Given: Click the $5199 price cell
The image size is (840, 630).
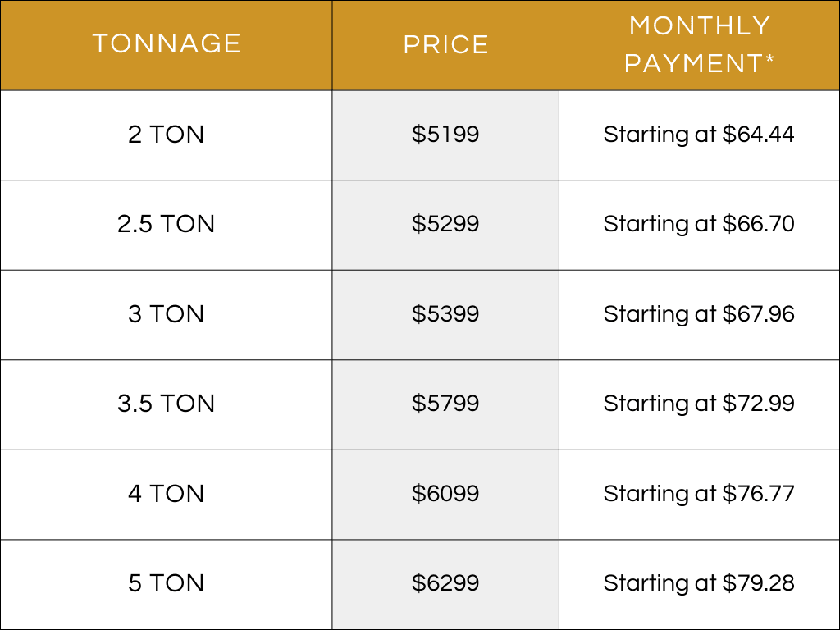Looking at the screenshot, I should coord(445,135).
